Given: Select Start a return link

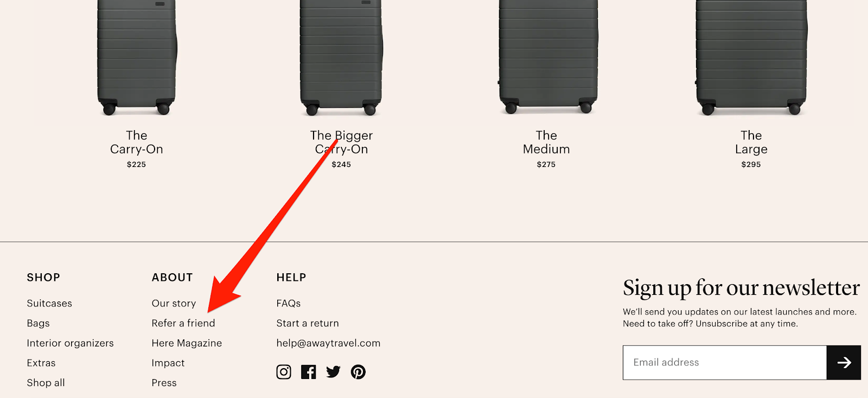Looking at the screenshot, I should (308, 323).
